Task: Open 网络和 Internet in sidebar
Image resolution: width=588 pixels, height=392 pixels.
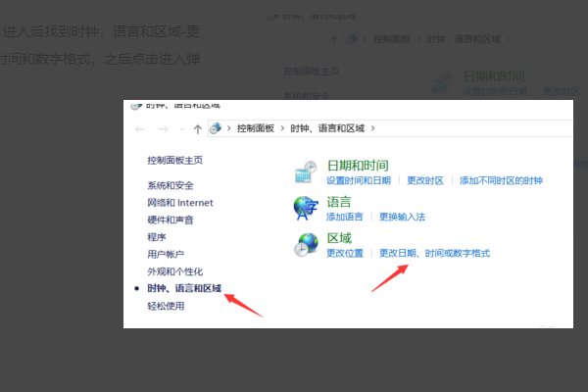Action: click(180, 203)
